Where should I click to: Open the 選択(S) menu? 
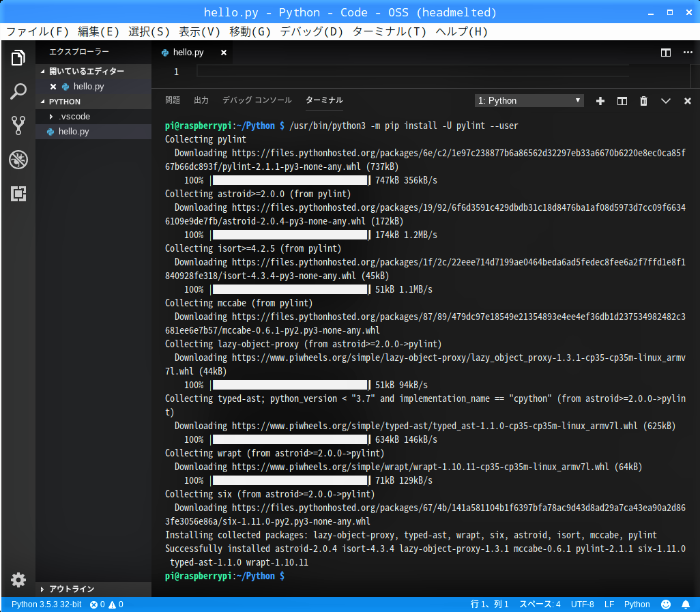coord(149,31)
